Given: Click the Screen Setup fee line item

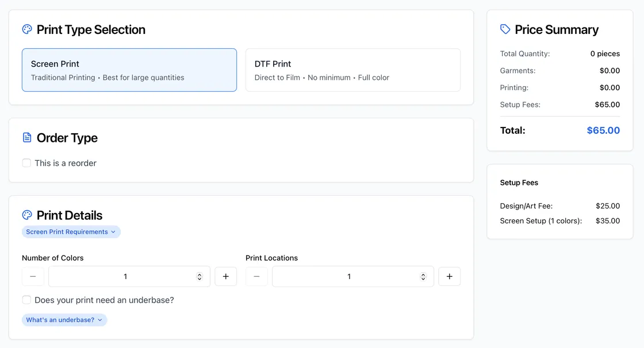Looking at the screenshot, I should pyautogui.click(x=559, y=221).
